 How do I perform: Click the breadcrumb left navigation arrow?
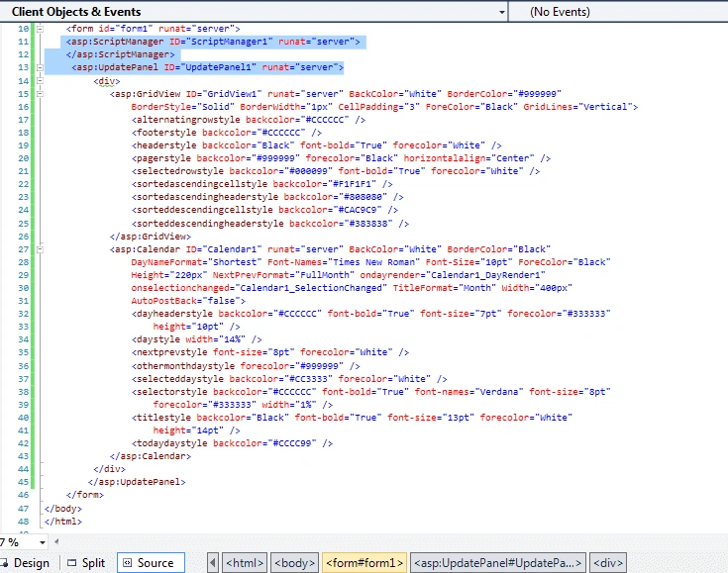coord(213,563)
